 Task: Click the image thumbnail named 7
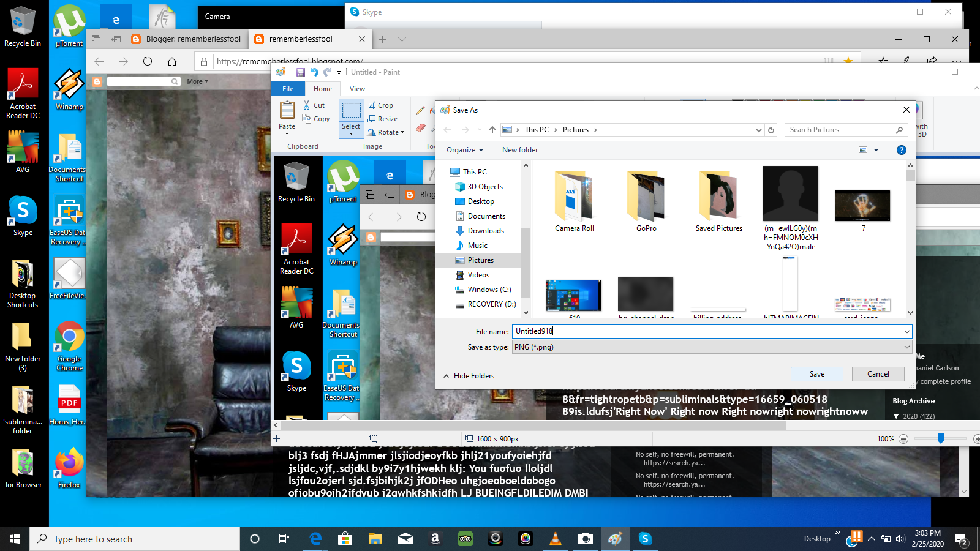[862, 205]
